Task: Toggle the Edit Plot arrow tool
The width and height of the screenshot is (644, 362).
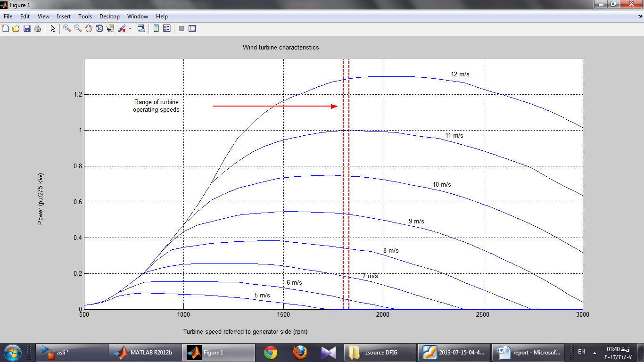Action: [x=53, y=29]
